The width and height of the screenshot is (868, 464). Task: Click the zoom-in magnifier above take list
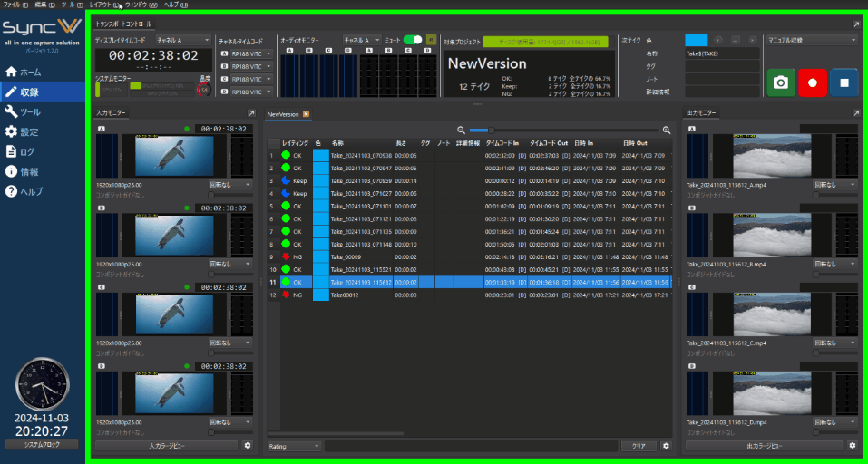point(667,130)
